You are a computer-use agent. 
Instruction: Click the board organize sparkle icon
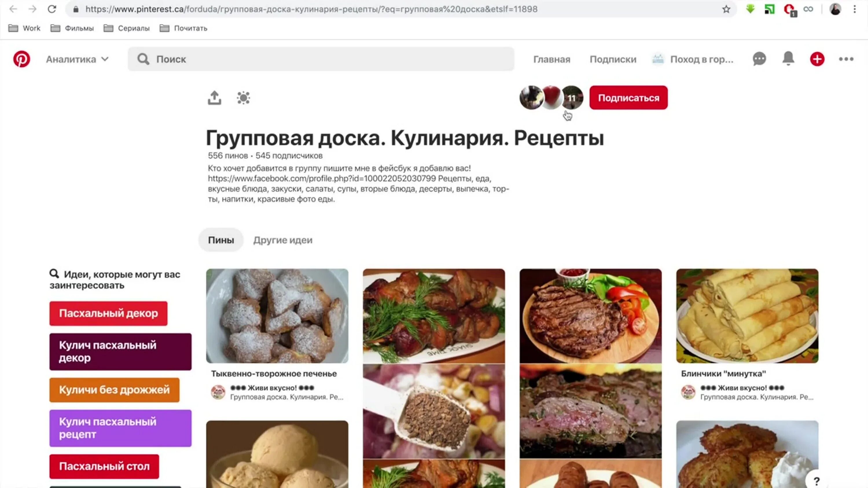click(x=243, y=98)
